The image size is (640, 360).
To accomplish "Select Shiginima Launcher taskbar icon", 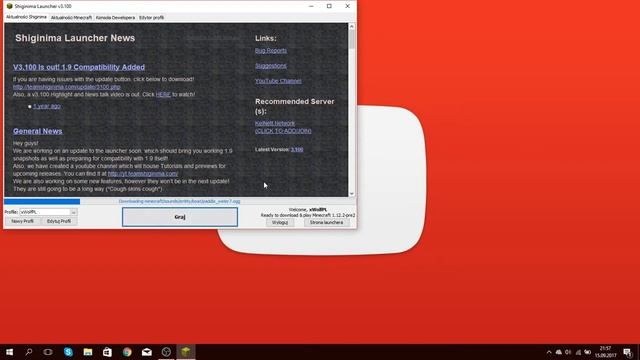I will click(x=186, y=352).
